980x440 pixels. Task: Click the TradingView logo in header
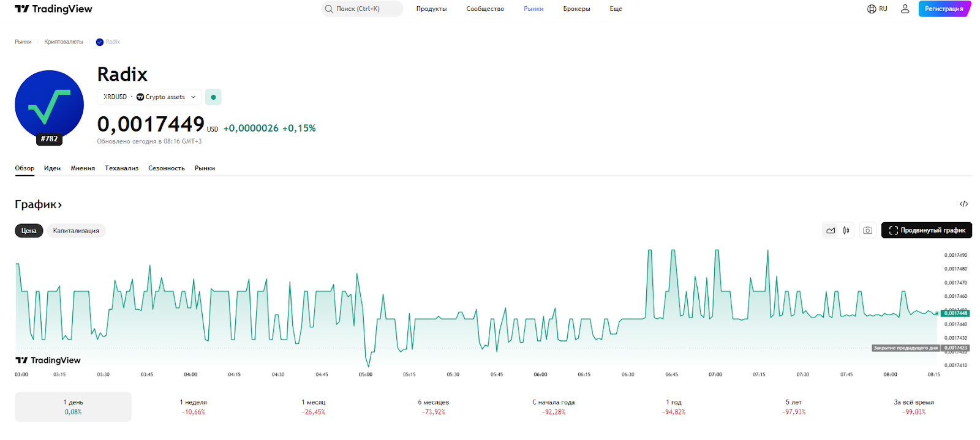click(53, 9)
